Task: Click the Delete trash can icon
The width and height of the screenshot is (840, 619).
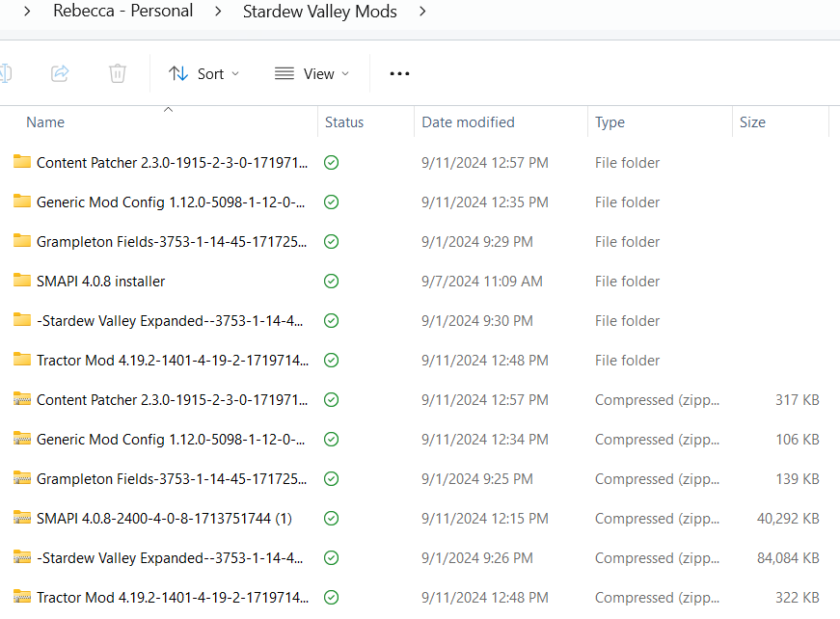Action: tap(117, 73)
